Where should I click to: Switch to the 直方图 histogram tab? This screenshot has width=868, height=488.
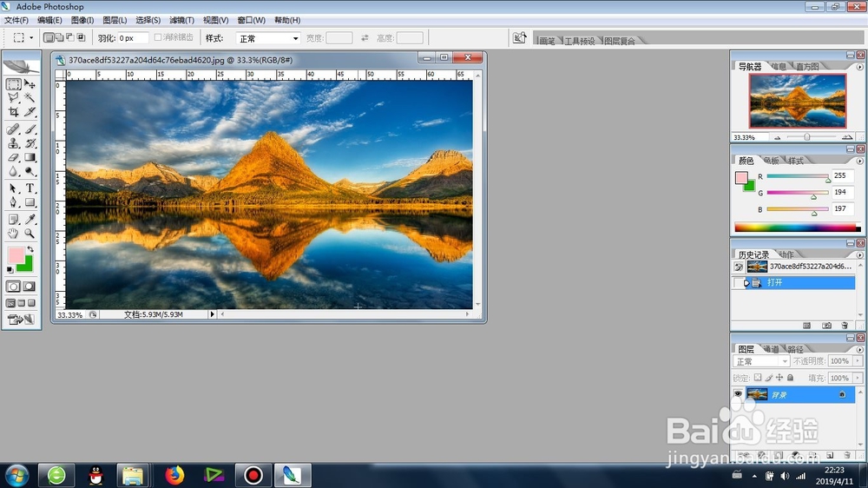pos(807,67)
